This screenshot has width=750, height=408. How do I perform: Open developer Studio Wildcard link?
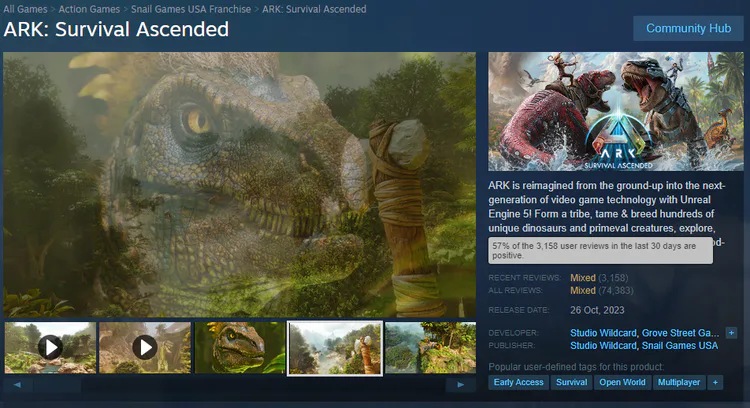603,333
